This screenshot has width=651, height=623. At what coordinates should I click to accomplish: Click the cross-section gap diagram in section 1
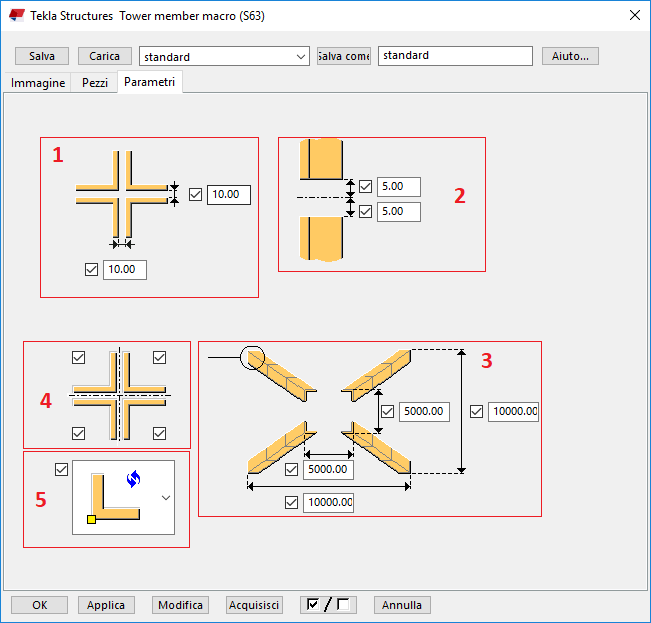tap(122, 195)
